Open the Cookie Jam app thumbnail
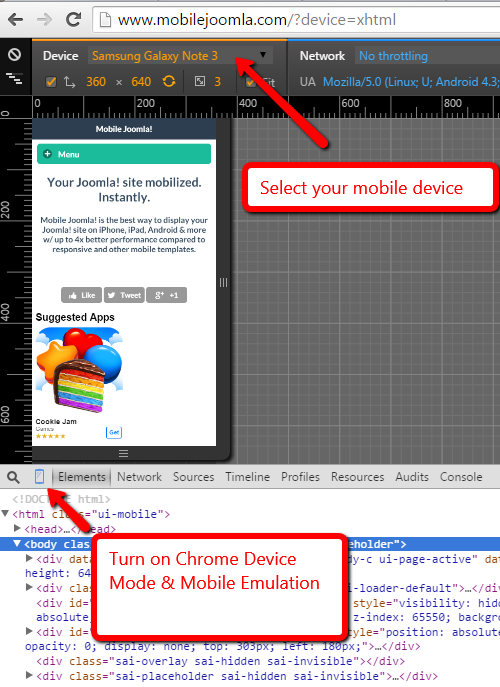Viewport: 500px width, 687px height. tap(79, 371)
